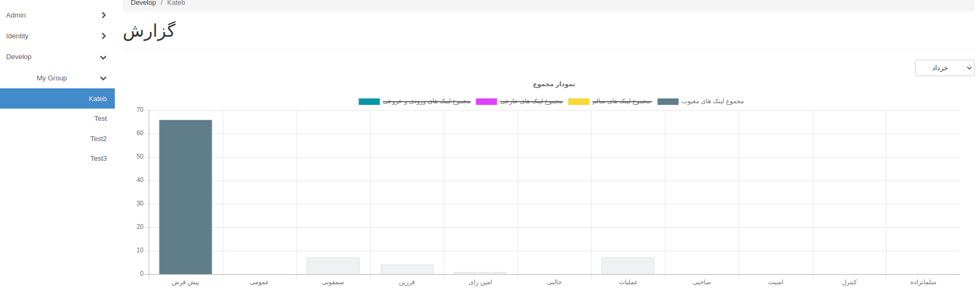
Task: Open the خرداد month dropdown
Action: (x=944, y=68)
